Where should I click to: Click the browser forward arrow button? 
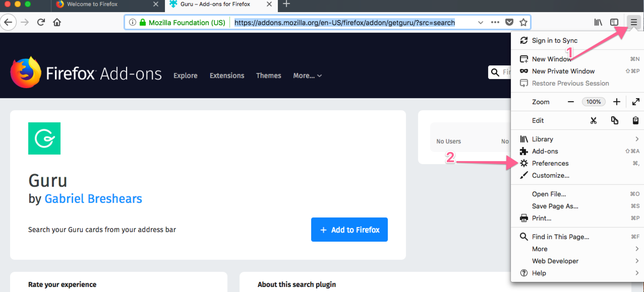point(24,22)
